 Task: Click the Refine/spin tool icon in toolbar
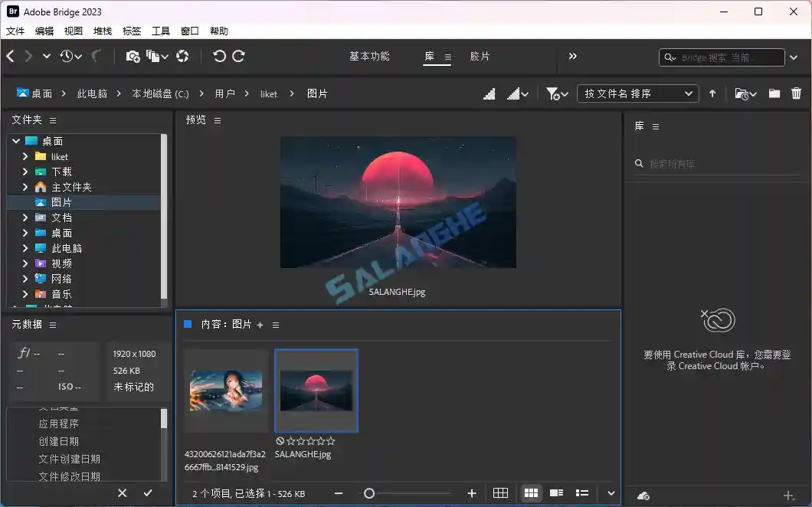(182, 56)
